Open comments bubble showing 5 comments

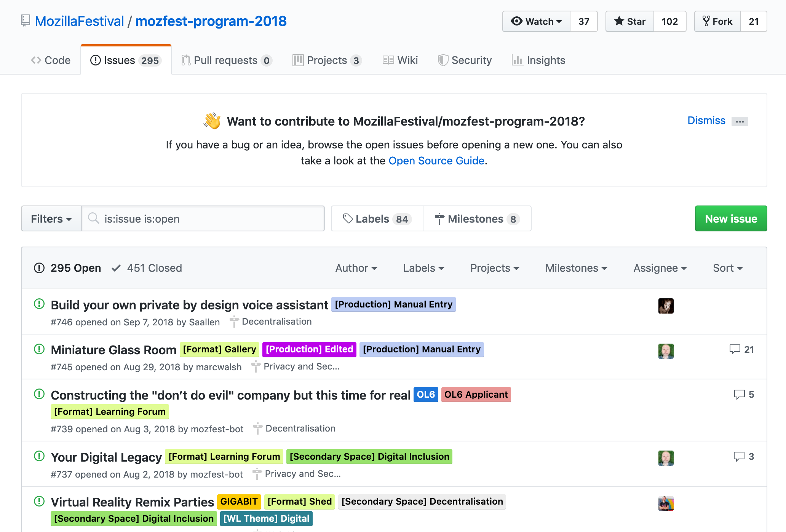(x=744, y=394)
